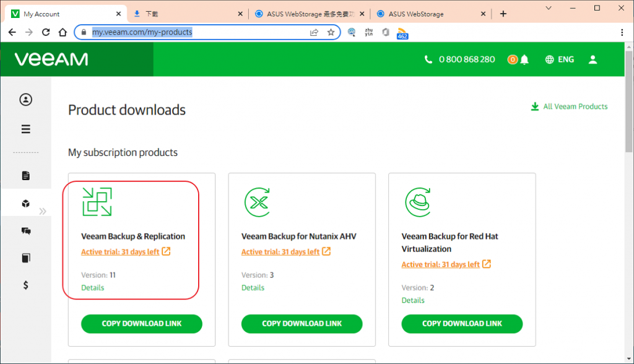
Task: Click the Veeam logo in header
Action: [x=51, y=59]
